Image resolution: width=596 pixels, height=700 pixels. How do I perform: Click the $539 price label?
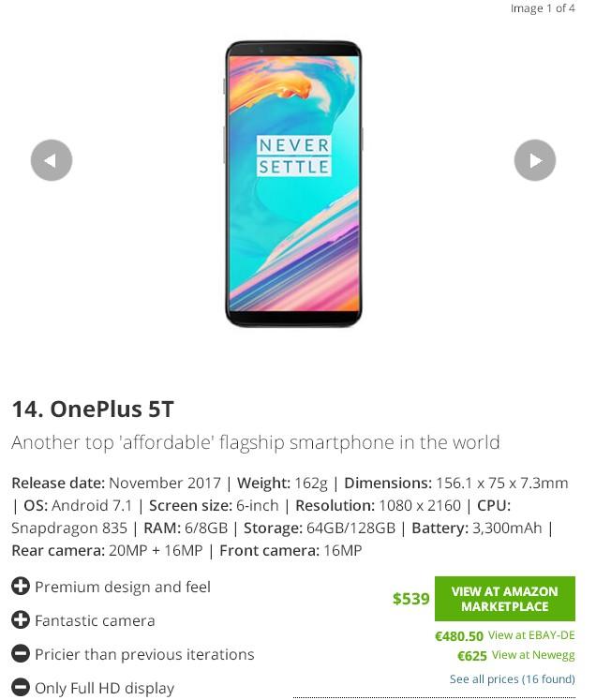[410, 599]
